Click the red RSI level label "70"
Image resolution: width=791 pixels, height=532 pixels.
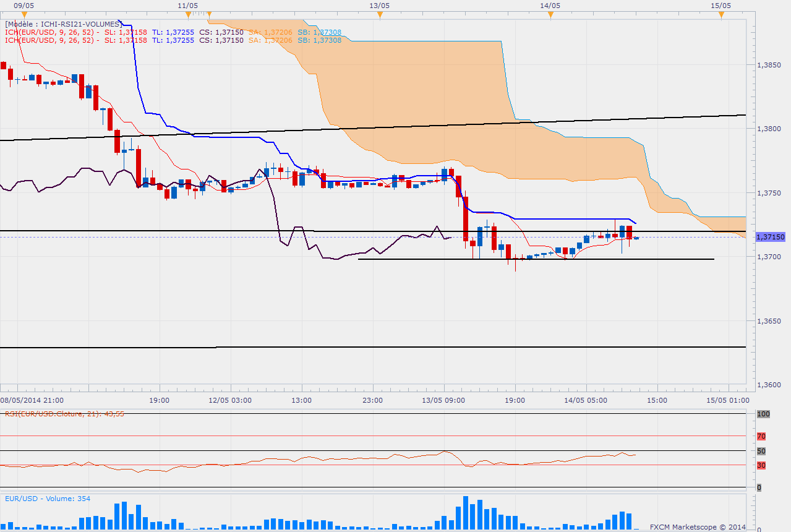click(761, 436)
